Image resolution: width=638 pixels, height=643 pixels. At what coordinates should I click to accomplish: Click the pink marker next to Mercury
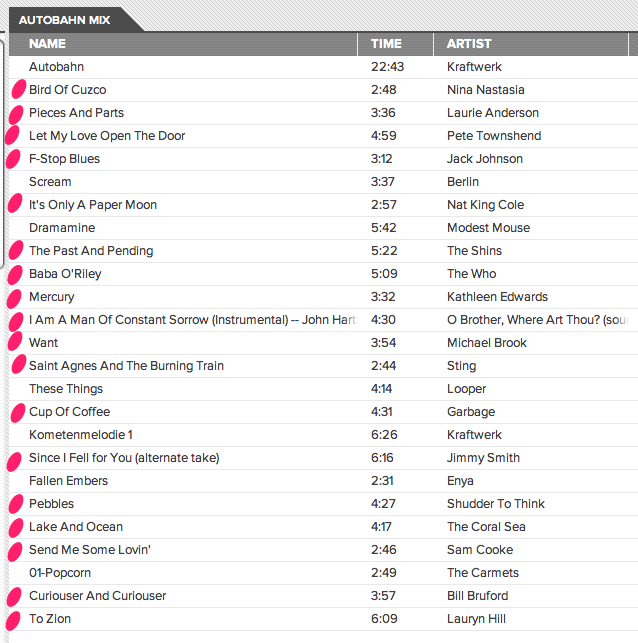point(14,298)
